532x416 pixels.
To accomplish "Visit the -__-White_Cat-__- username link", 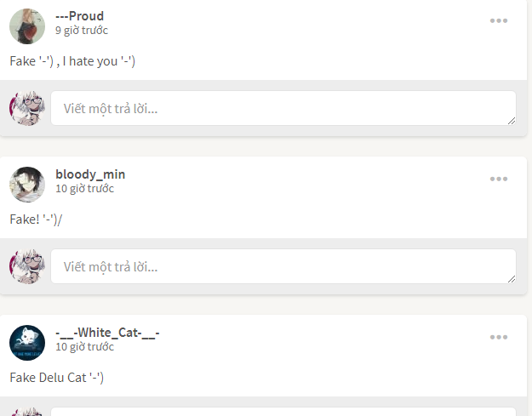I will (x=107, y=333).
